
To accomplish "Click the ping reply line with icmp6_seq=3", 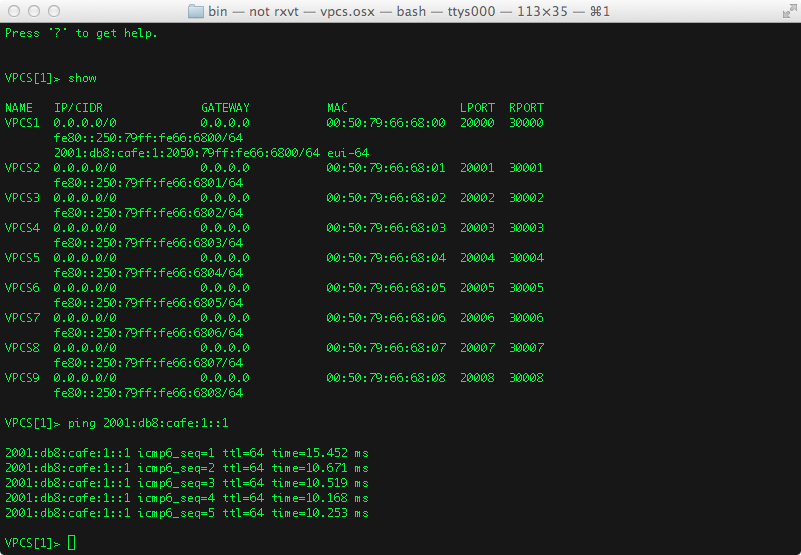I will pos(186,483).
